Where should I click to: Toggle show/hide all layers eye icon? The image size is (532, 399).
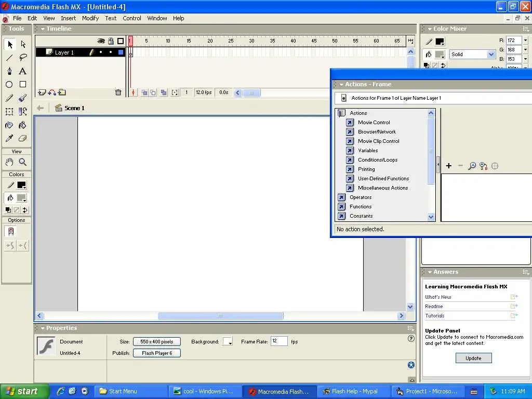pos(101,41)
